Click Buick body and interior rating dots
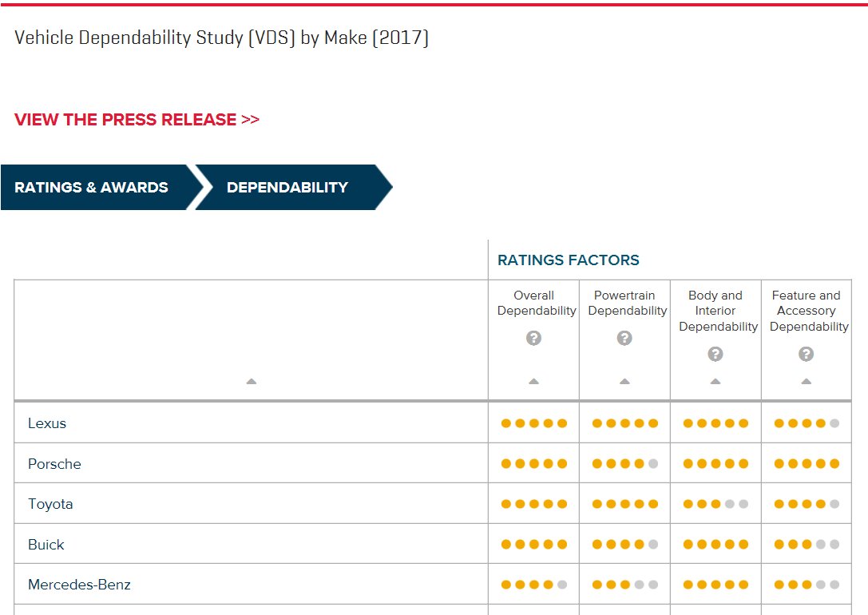Viewport: 868px width, 615px height. tap(715, 545)
